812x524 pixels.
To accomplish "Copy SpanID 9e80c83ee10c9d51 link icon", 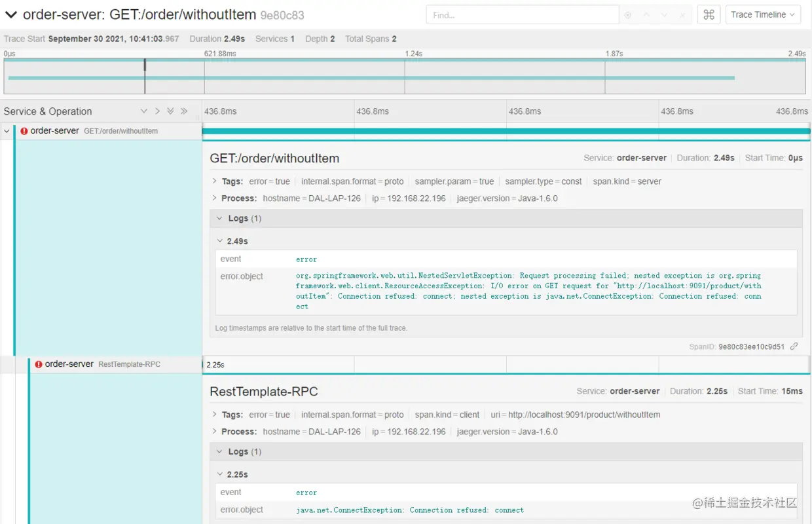I will (x=794, y=346).
